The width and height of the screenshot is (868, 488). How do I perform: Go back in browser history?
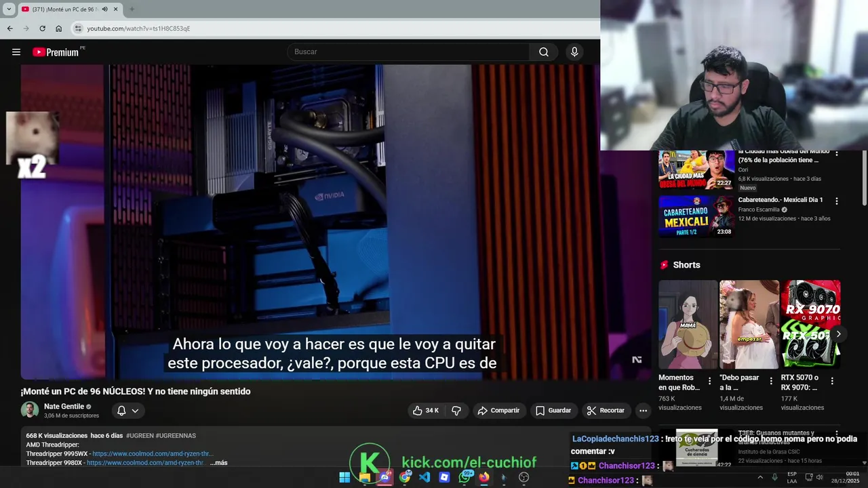pyautogui.click(x=9, y=28)
